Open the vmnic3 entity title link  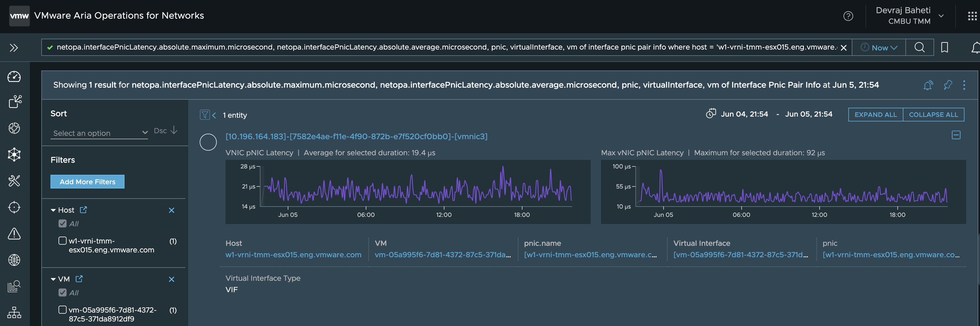tap(356, 136)
